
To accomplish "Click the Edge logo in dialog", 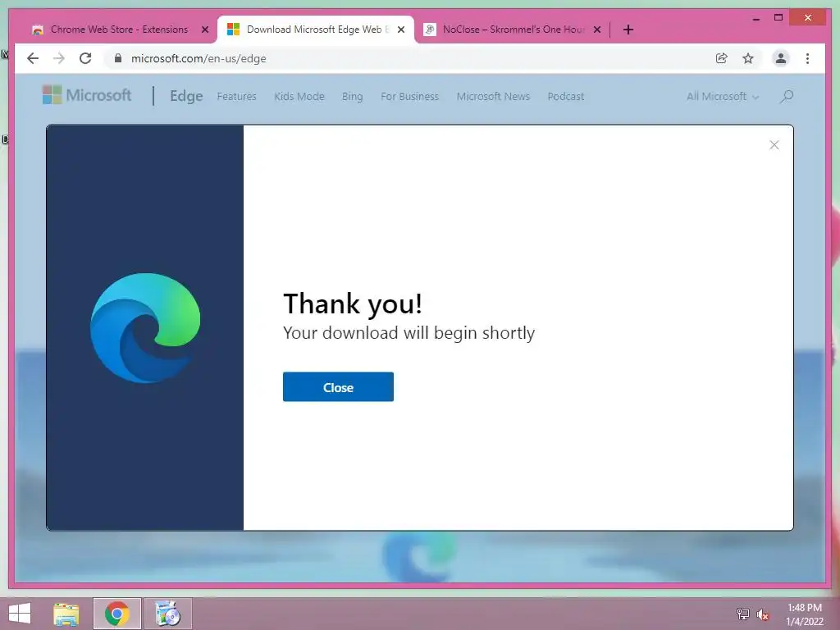I will [145, 328].
